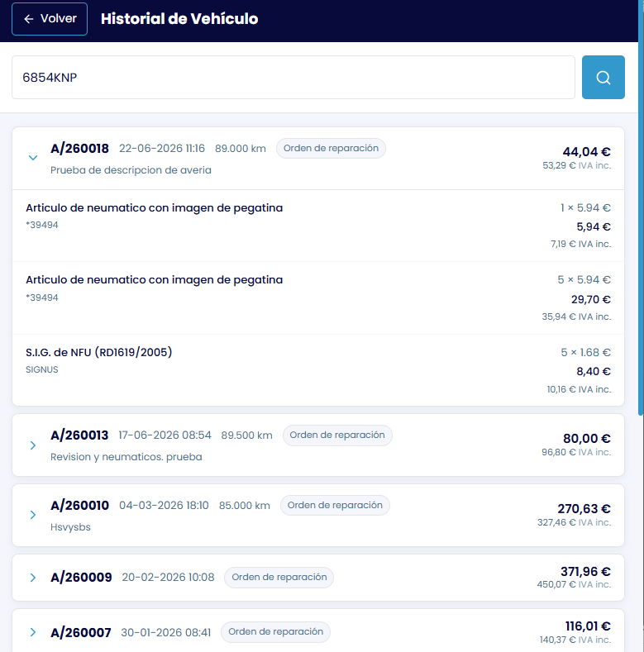Select 'S.I.G. de NFU (RD1619/2005)' line
This screenshot has width=644, height=652.
[318, 370]
